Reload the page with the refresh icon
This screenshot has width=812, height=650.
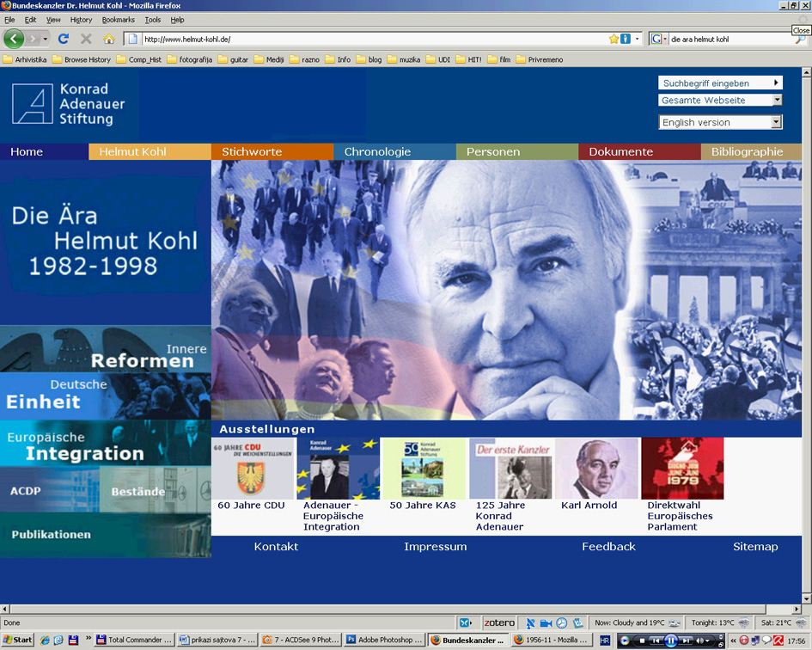64,39
